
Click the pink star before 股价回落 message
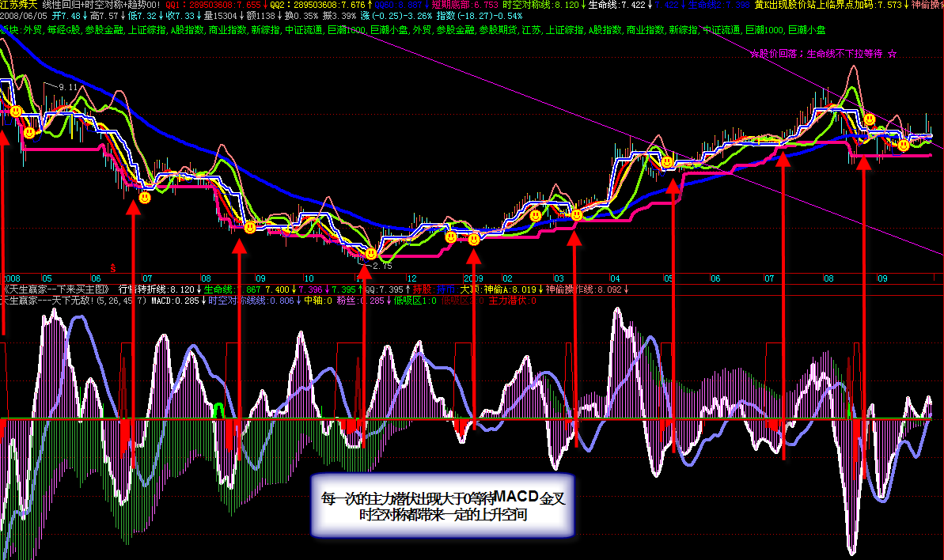tap(754, 54)
